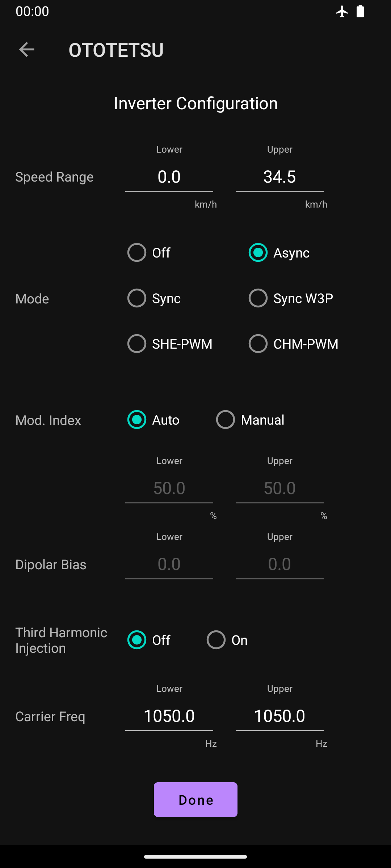The image size is (391, 868).
Task: Turn Third Harmonic Injection Off
Action: point(137,640)
